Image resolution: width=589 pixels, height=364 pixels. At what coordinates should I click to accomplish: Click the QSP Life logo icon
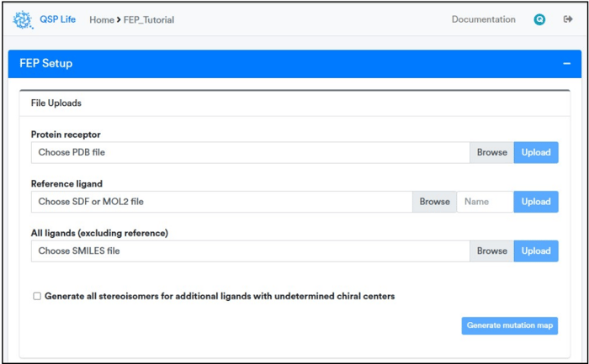(x=23, y=20)
